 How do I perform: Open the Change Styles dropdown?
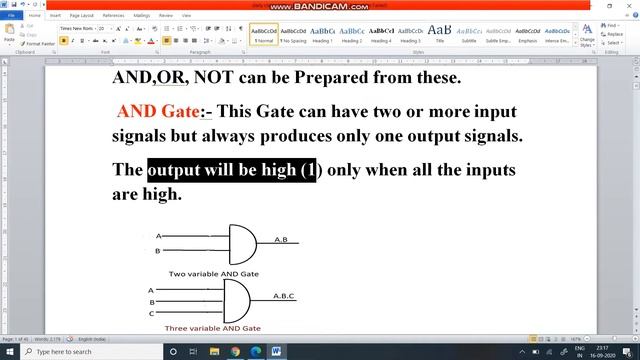pos(587,36)
